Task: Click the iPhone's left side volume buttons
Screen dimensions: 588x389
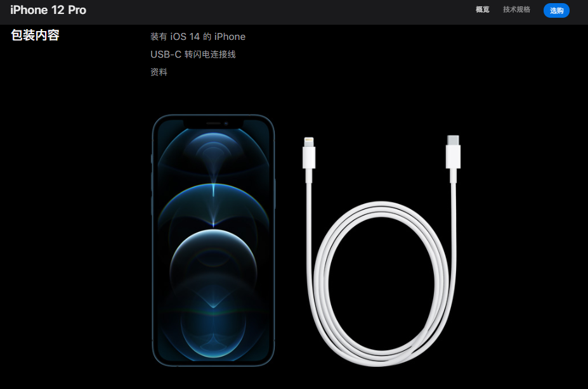Action: [x=152, y=193]
